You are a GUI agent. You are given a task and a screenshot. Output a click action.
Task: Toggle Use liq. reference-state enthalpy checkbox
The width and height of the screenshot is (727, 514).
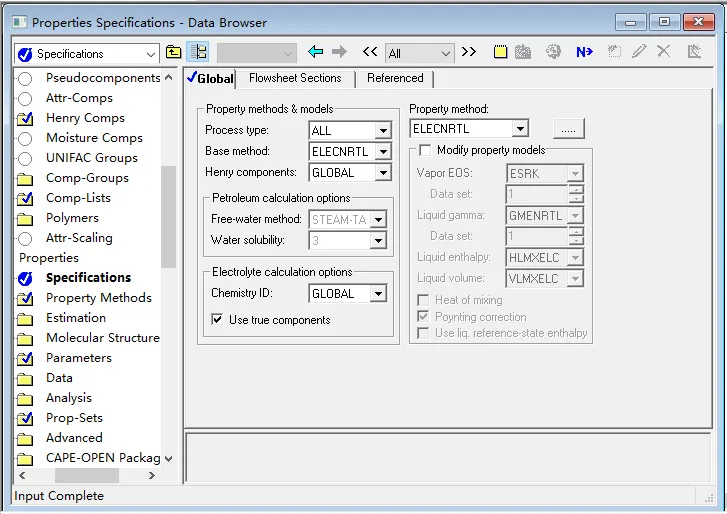[423, 333]
